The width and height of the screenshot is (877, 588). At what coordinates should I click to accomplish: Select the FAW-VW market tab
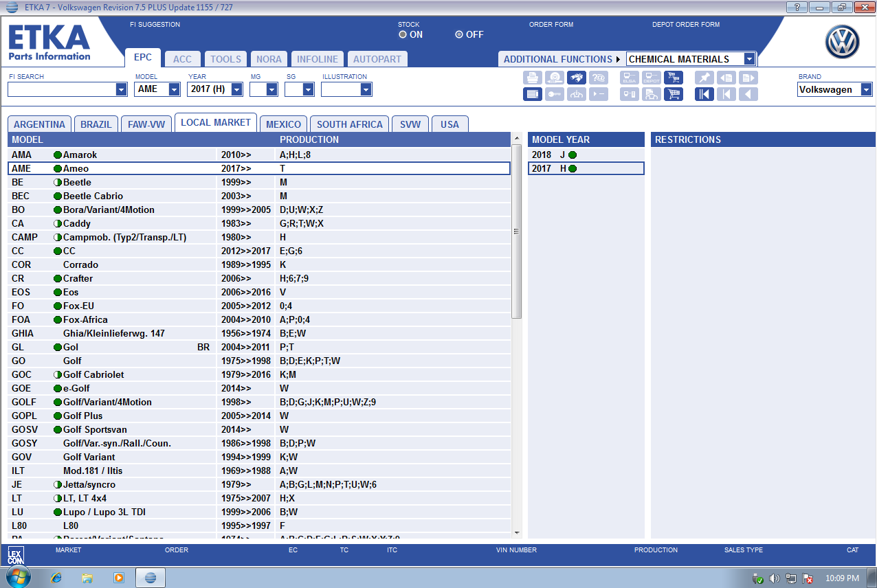point(146,124)
